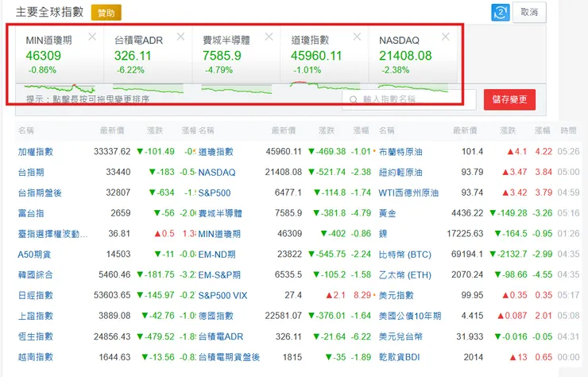The height and width of the screenshot is (377, 588).
Task: Open the 乙太幣 (ETH) link
Action: coord(405,275)
